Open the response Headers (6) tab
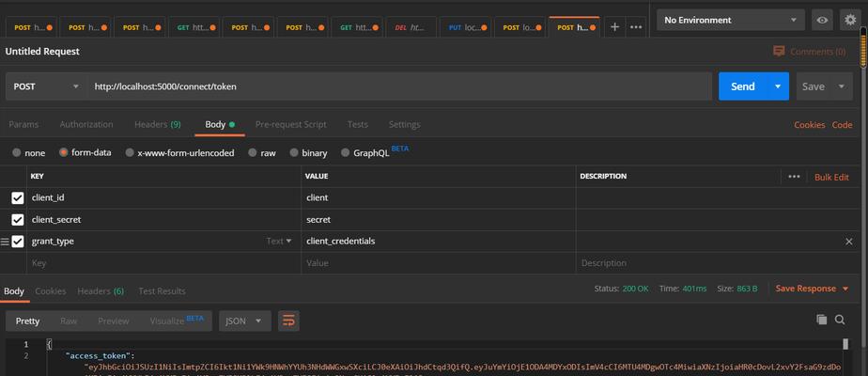The height and width of the screenshot is (376, 868). pyautogui.click(x=101, y=291)
